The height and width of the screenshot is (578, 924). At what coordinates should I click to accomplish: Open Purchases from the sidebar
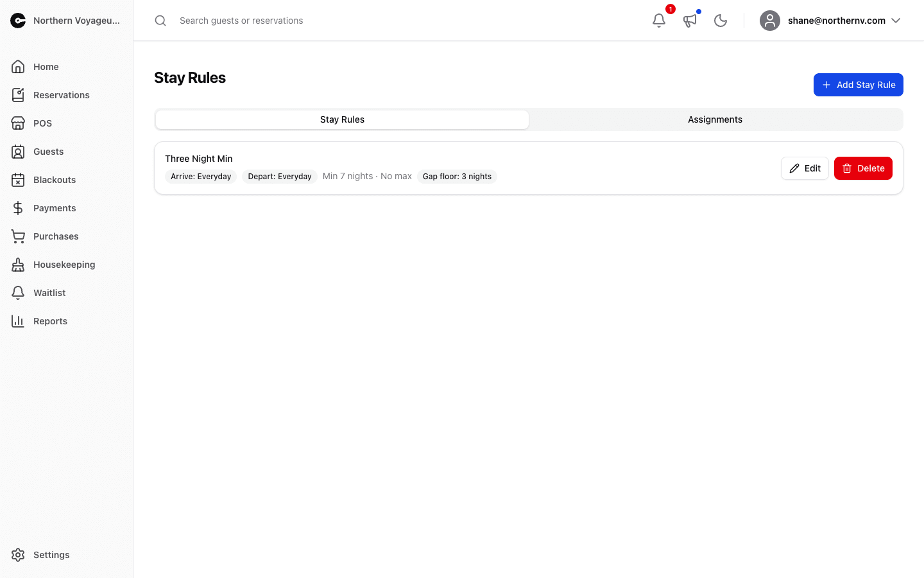tap(67, 236)
